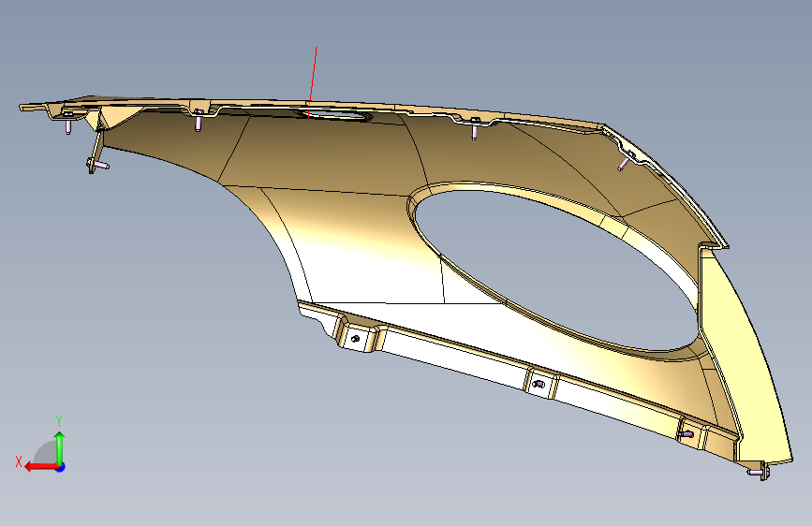Select the hanging bracket tab with bolt
812x526 pixels.
point(96,152)
